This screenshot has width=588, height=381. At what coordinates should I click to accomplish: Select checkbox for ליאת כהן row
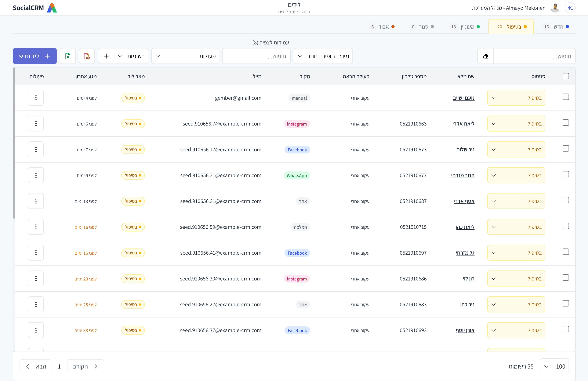(566, 226)
